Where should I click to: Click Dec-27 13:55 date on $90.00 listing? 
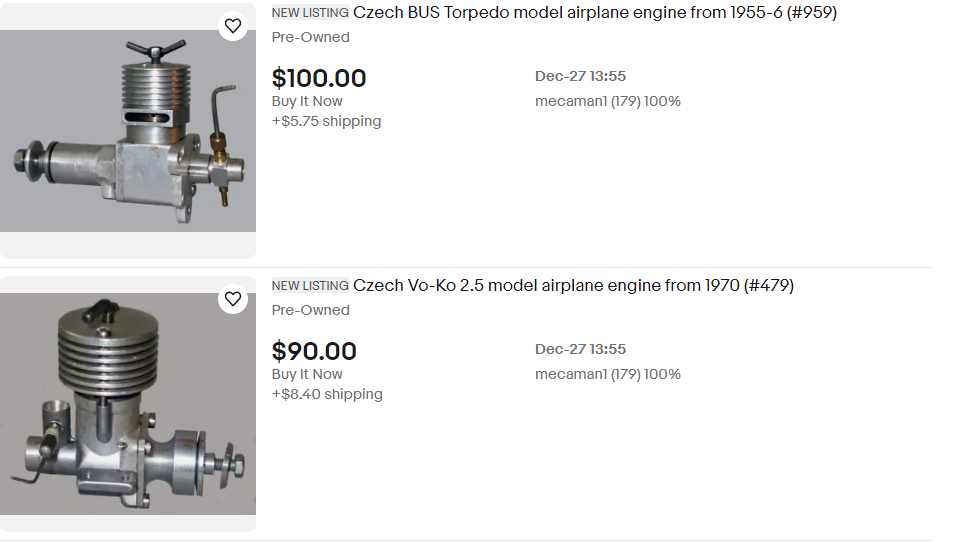pyautogui.click(x=580, y=349)
